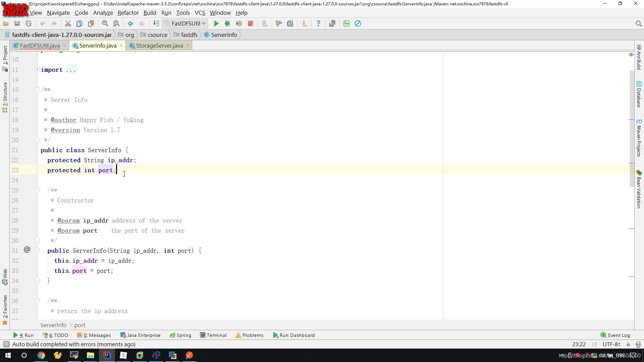Click the Copy icon in toolbar
Image resolution: width=644 pixels, height=362 pixels.
pos(79,23)
